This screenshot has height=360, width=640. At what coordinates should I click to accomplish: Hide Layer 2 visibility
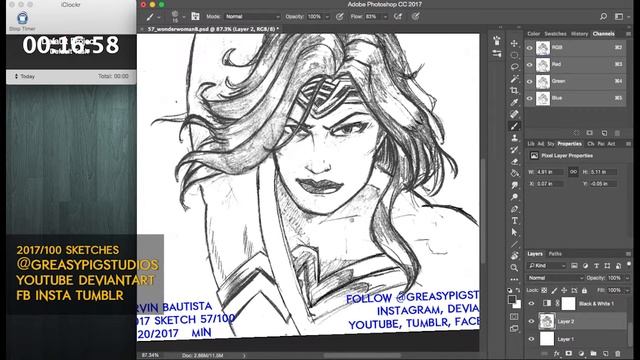coord(531,321)
